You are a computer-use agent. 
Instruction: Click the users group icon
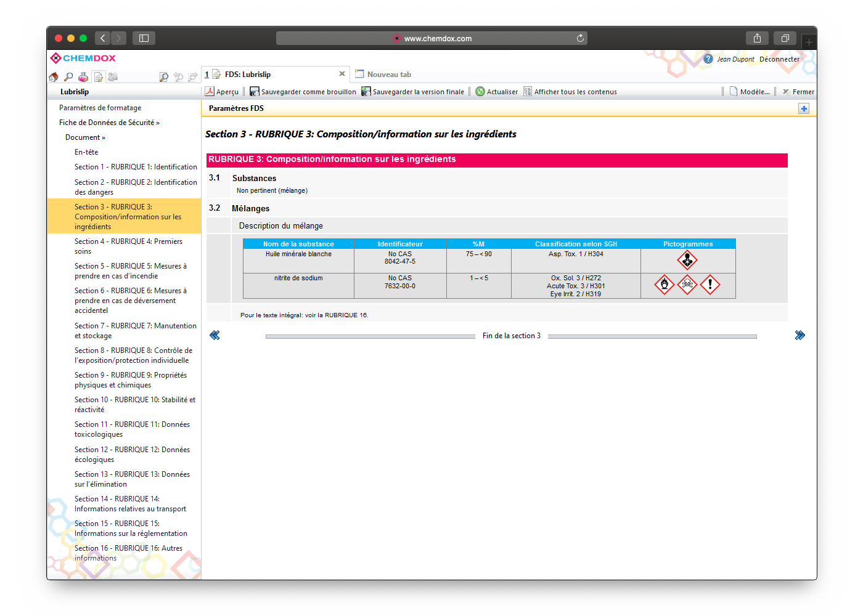pyautogui.click(x=113, y=77)
